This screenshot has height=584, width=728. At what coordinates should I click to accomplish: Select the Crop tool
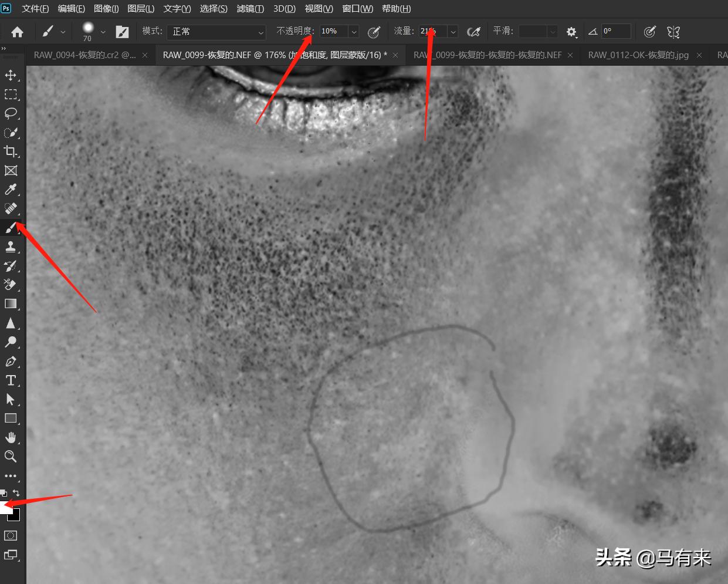pos(11,151)
